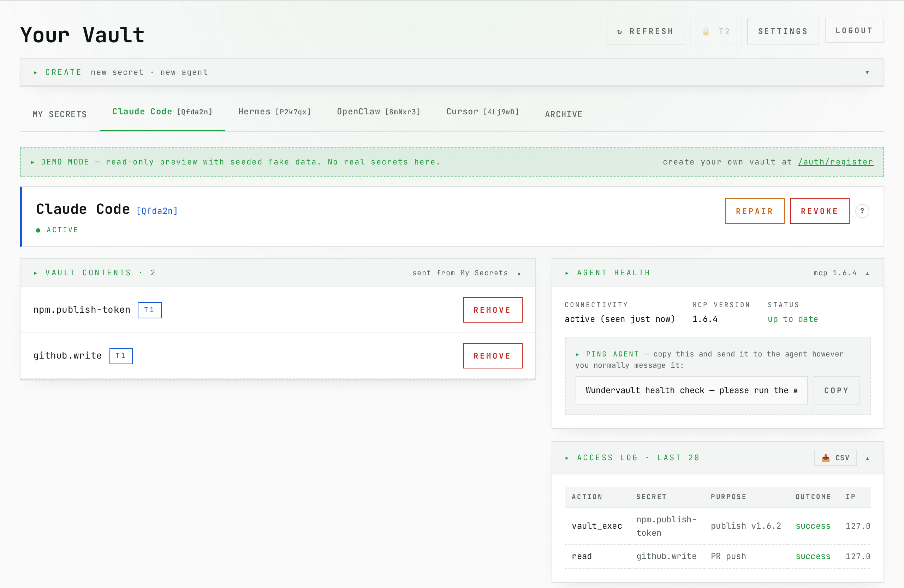Click the 'PR push' purpose cell
Viewport: 904px width, 588px height.
tap(728, 557)
